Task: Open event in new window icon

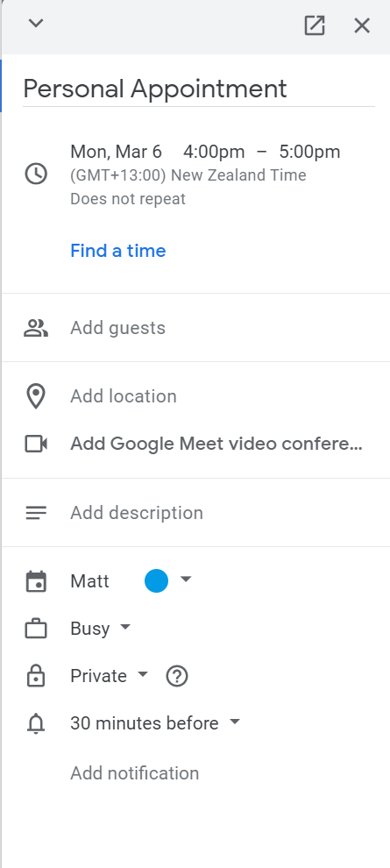Action: tap(315, 25)
